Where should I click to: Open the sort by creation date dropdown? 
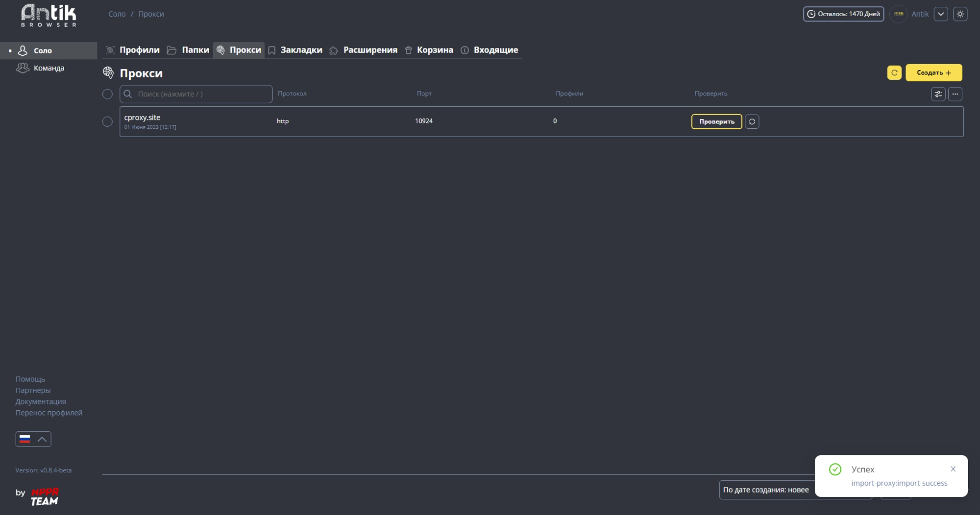[x=767, y=490]
